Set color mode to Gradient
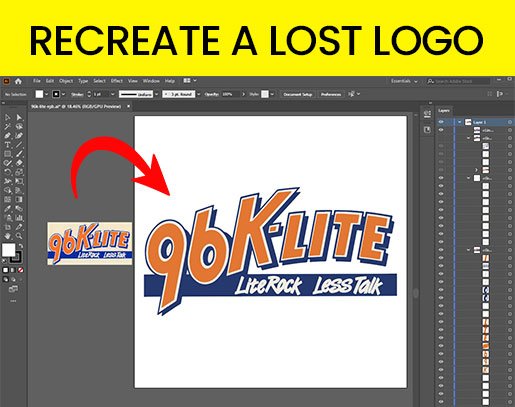 pos(13,270)
